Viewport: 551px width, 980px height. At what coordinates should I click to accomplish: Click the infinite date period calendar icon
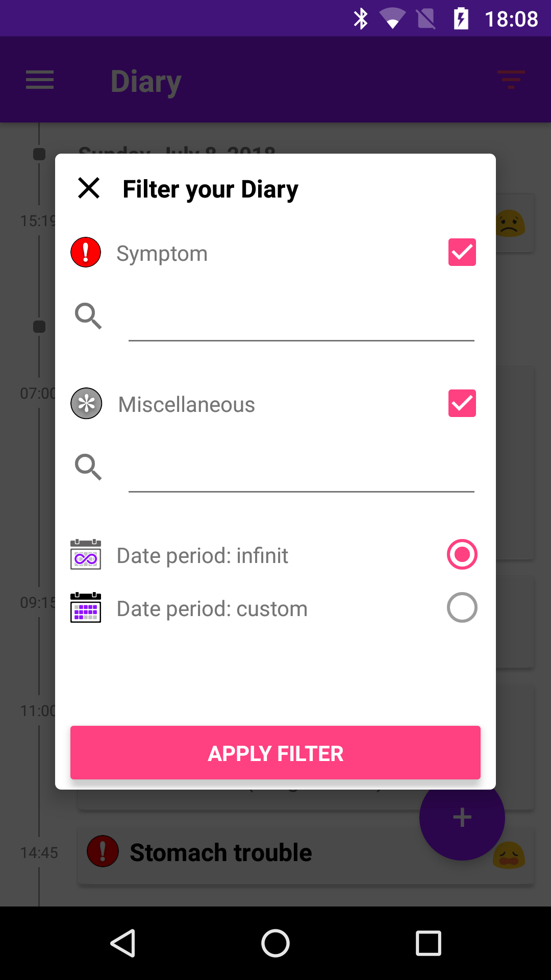pos(86,554)
